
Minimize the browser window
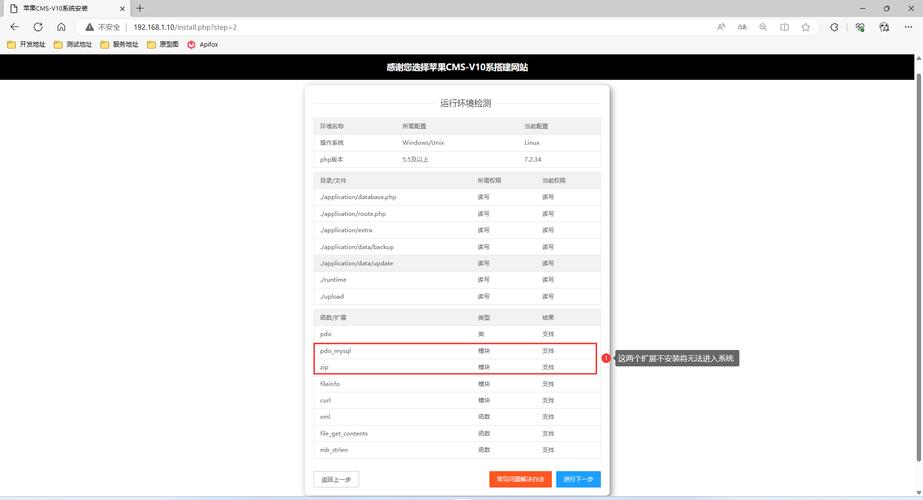[862, 8]
